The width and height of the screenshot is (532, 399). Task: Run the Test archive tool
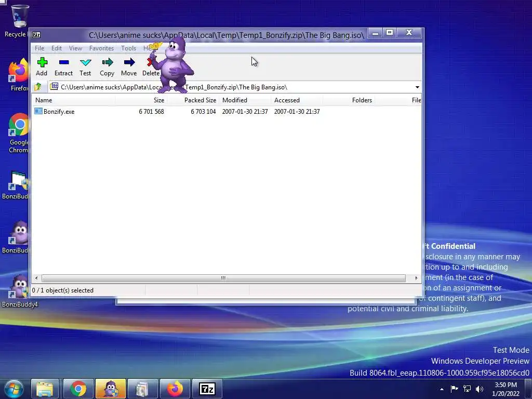pos(85,66)
